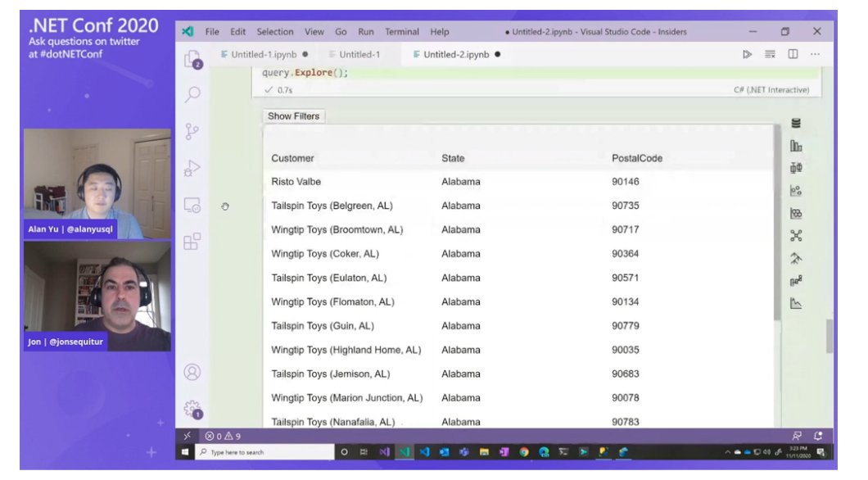This screenshot has width=868, height=480.
Task: Click the Customer column header
Action: click(292, 158)
